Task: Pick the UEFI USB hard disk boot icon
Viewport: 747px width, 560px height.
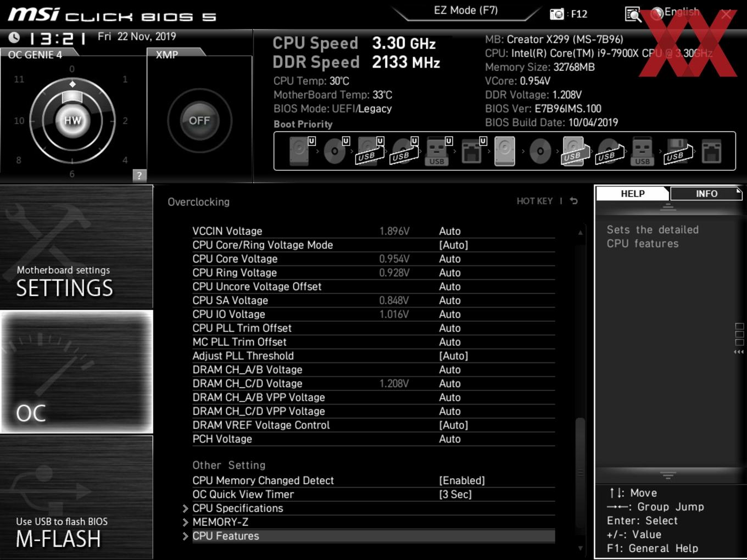Action: pyautogui.click(x=370, y=151)
